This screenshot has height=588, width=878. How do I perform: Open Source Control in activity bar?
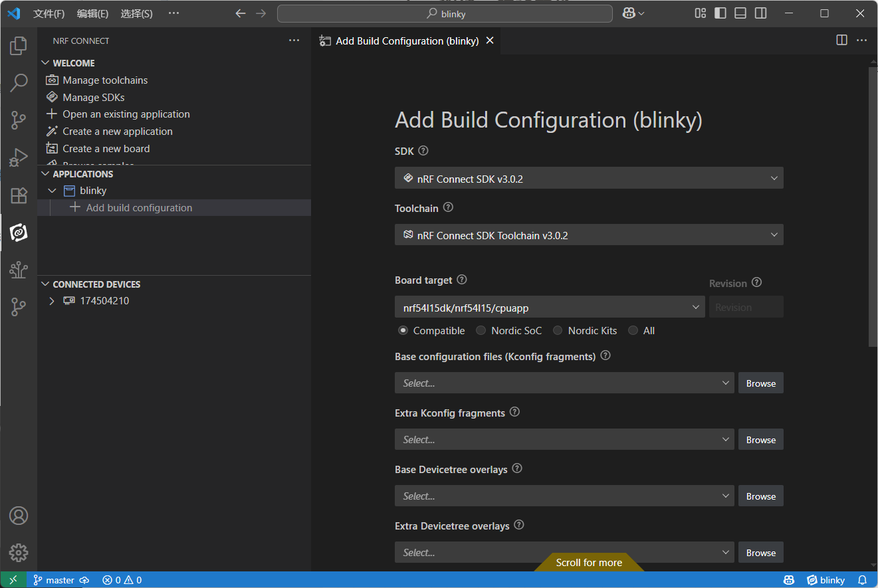pyautogui.click(x=19, y=120)
